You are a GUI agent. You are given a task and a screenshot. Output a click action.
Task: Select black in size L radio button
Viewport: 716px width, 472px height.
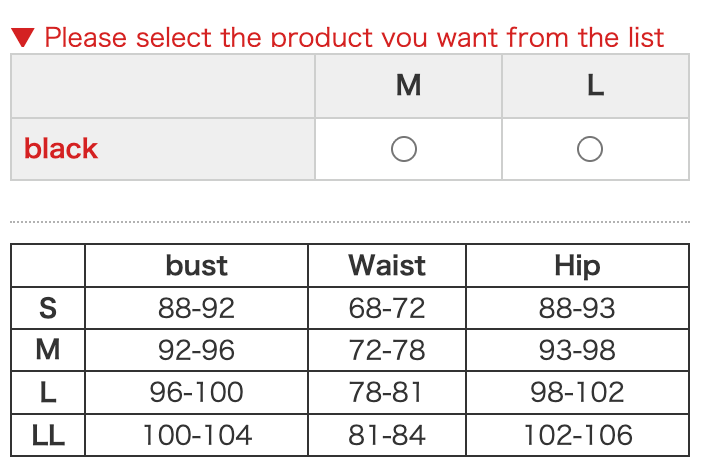click(590, 149)
